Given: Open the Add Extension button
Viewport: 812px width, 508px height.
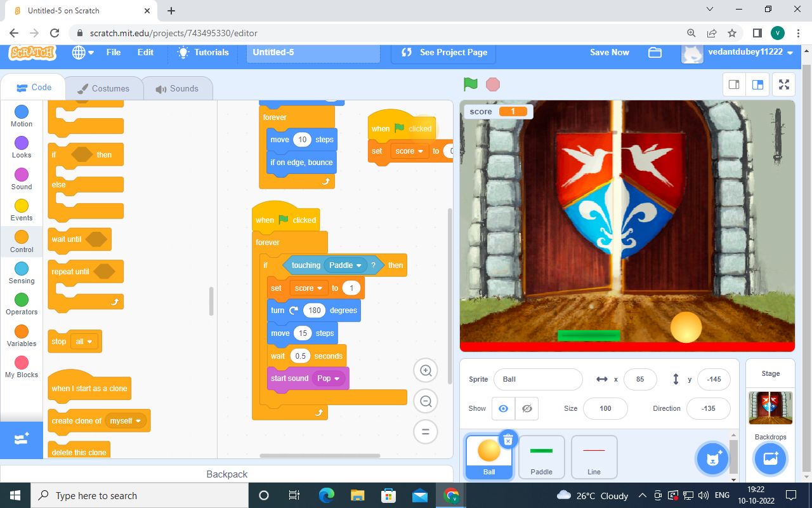Looking at the screenshot, I should coord(21,439).
